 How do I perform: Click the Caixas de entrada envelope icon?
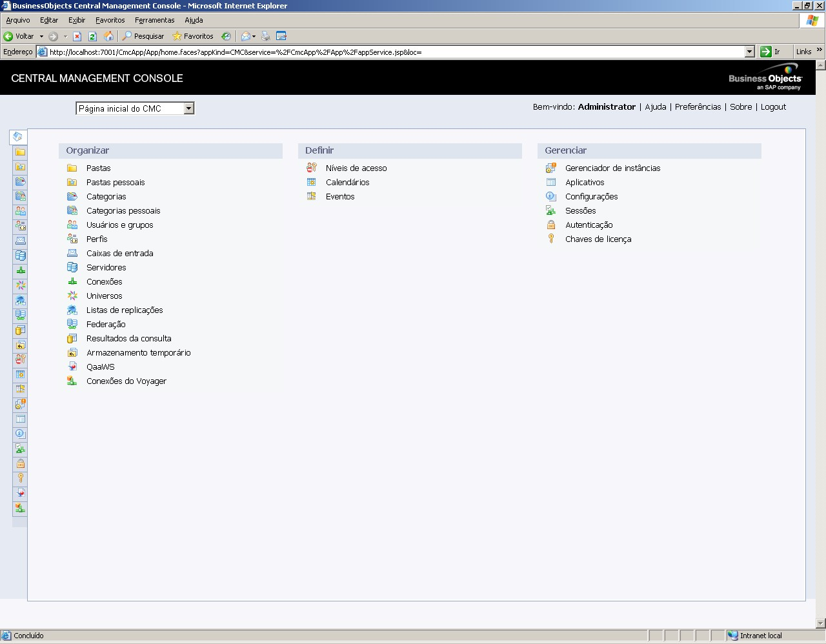(x=72, y=254)
